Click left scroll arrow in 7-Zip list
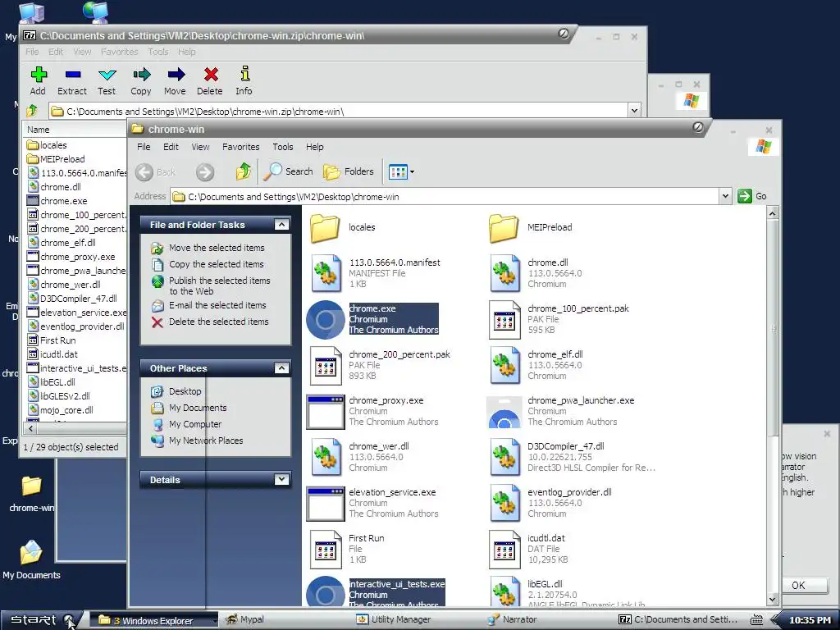Image resolution: width=840 pixels, height=630 pixels. tap(30, 428)
